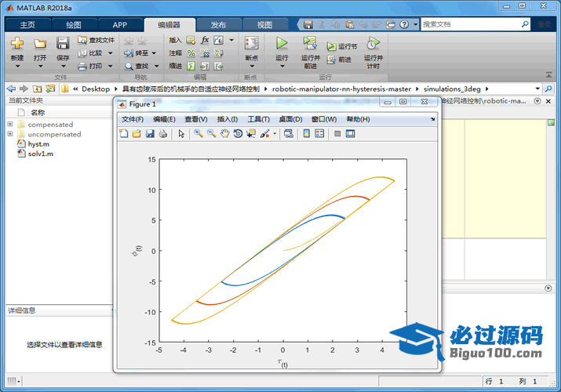The height and width of the screenshot is (392, 561).
Task: Select the Figure pan hand tool
Action: tap(224, 133)
